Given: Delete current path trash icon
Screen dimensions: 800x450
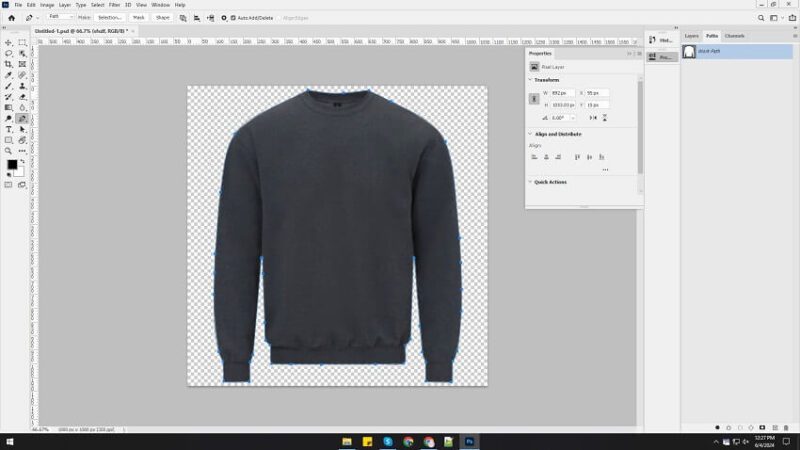Looking at the screenshot, I should coord(786,428).
